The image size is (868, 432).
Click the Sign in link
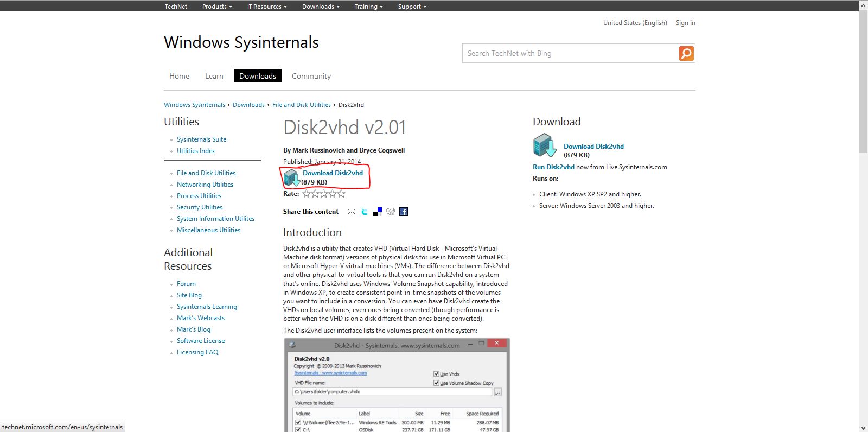685,23
